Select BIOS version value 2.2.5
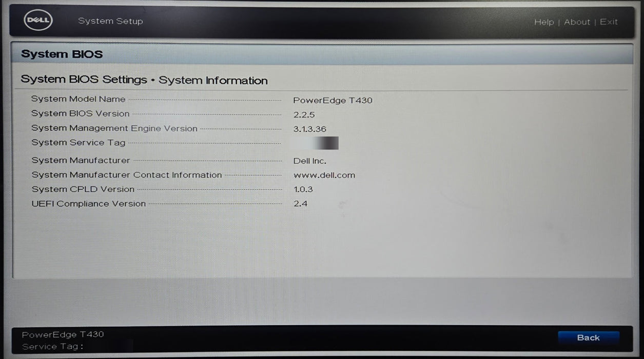Image resolution: width=644 pixels, height=359 pixels. coord(304,115)
